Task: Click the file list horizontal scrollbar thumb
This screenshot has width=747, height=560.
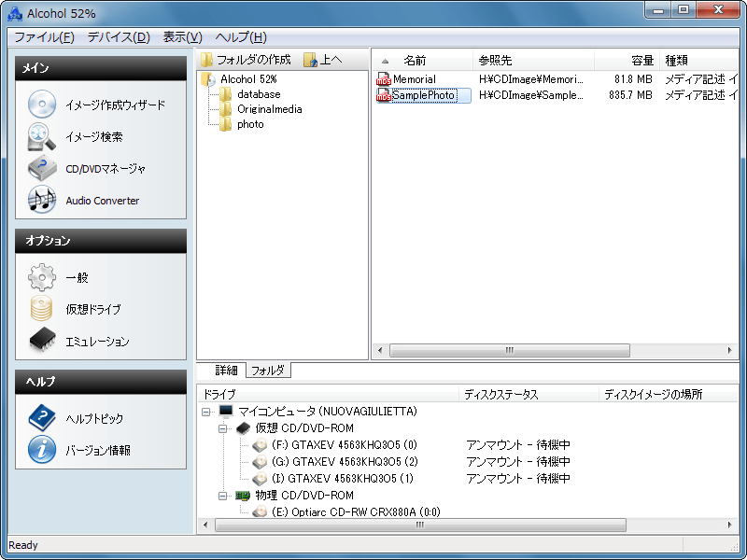Action: 509,351
